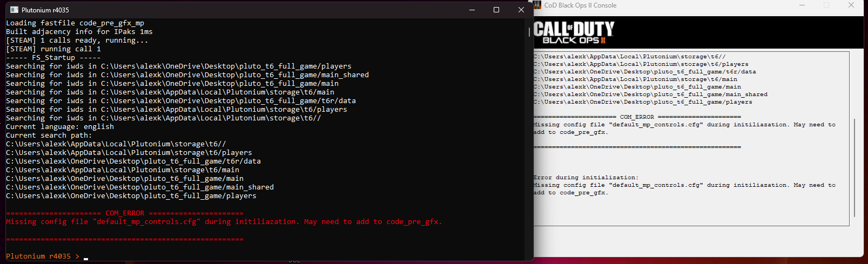
Task: Minimize the CoD Black Ops II Console window
Action: [802, 5]
